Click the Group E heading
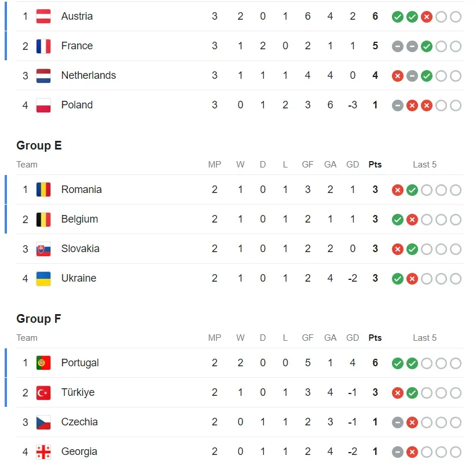This screenshot has width=476, height=470. (39, 145)
